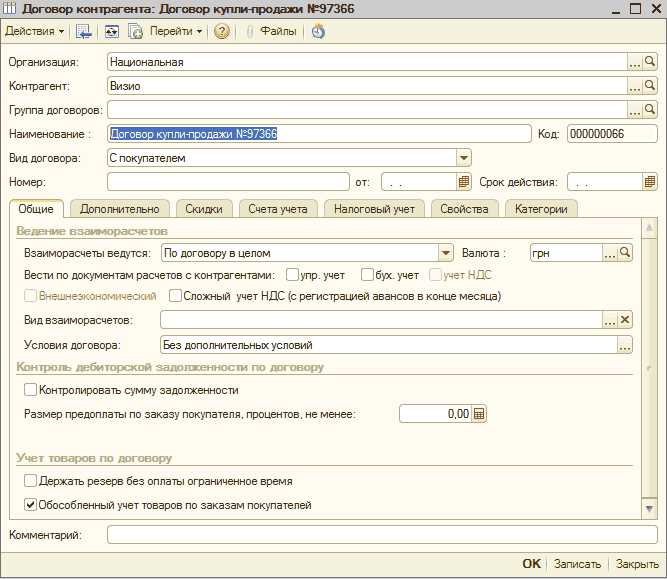Click the Условия договора field
The image size is (667, 579).
(x=389, y=345)
